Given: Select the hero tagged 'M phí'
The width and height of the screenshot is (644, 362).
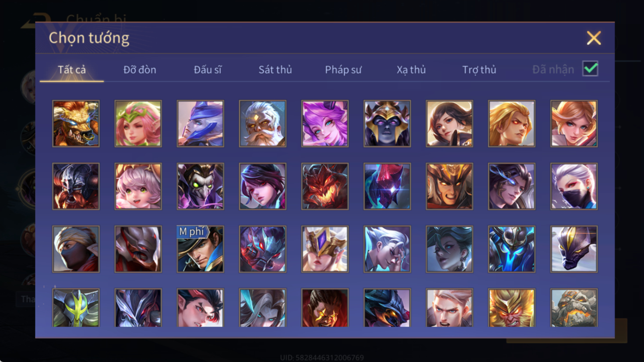Looking at the screenshot, I should pyautogui.click(x=201, y=249).
